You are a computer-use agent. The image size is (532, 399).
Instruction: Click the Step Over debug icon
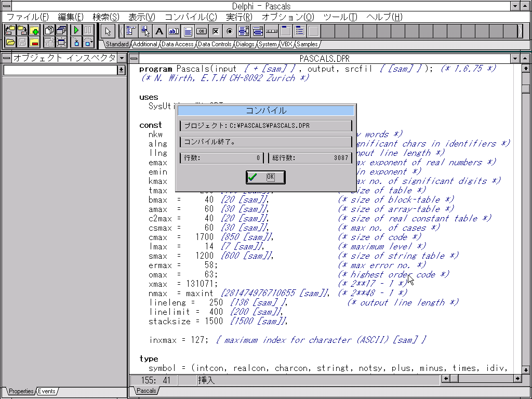point(88,43)
